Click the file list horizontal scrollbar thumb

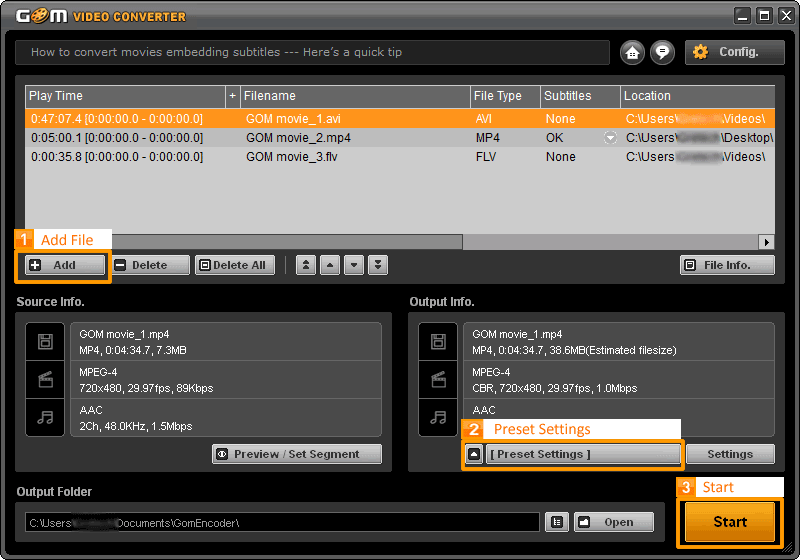(287, 242)
